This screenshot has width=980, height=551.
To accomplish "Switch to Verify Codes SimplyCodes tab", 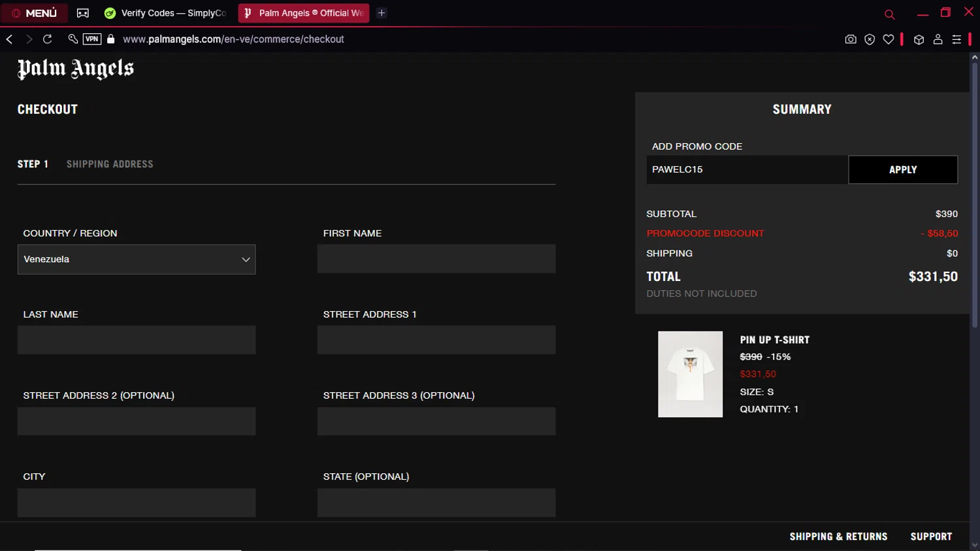I will pyautogui.click(x=166, y=13).
